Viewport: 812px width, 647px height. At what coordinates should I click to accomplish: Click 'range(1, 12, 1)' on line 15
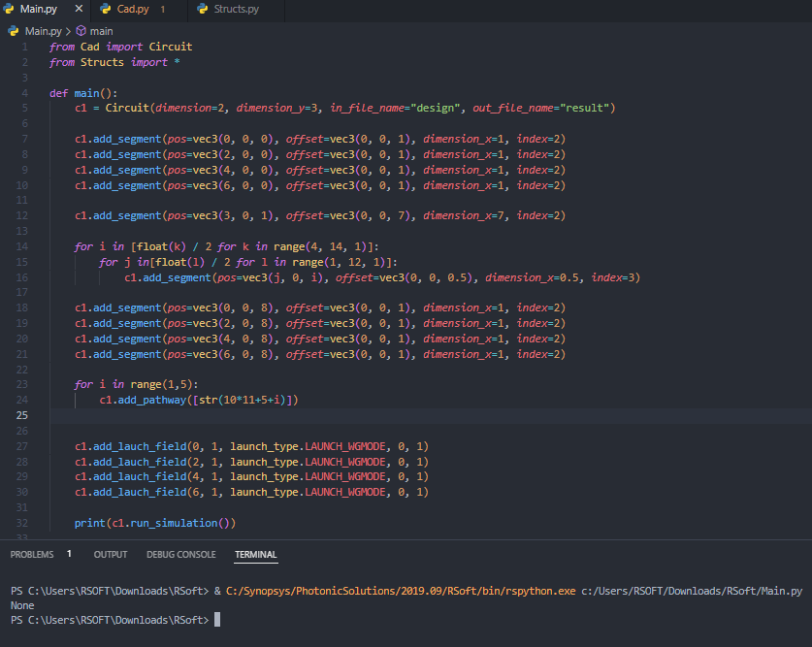click(341, 262)
